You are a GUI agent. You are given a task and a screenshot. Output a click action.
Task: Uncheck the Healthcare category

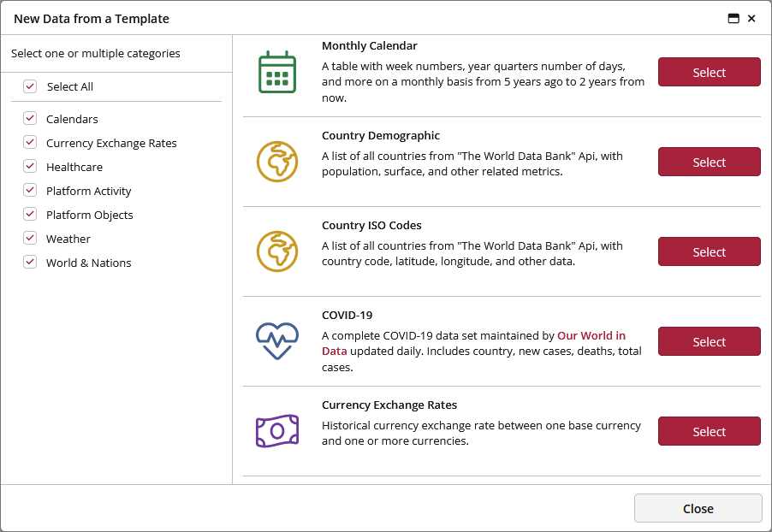(x=30, y=166)
